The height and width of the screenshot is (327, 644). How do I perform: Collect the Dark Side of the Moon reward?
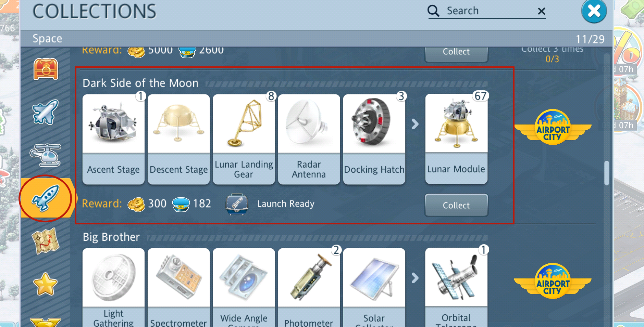(x=456, y=205)
